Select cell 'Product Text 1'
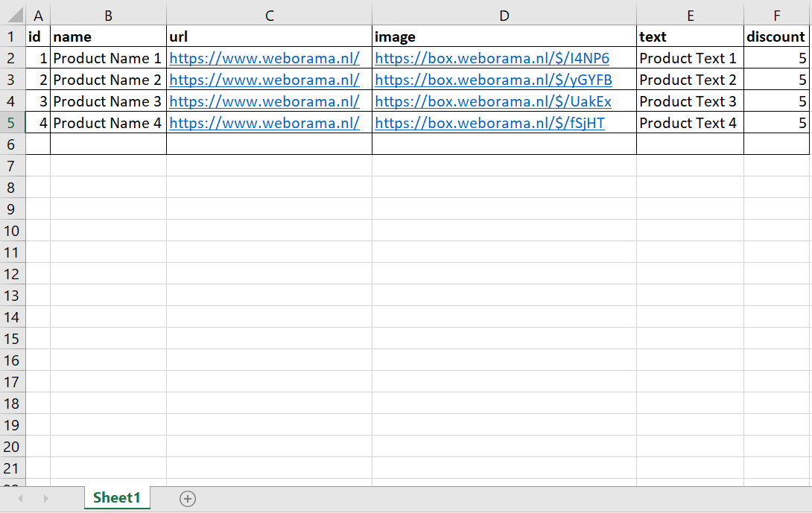This screenshot has height=513, width=812. pos(691,58)
